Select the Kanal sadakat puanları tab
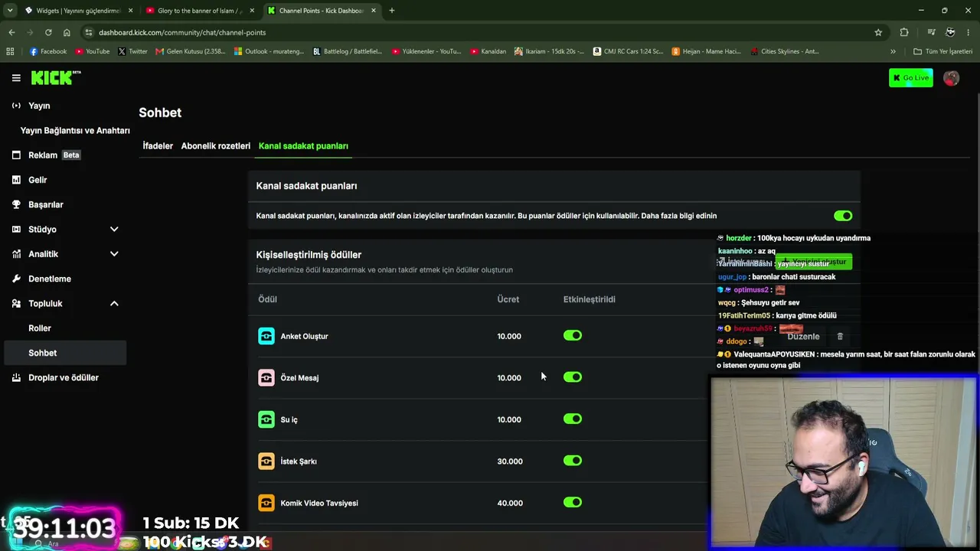Viewport: 980px width, 551px height. tap(303, 145)
